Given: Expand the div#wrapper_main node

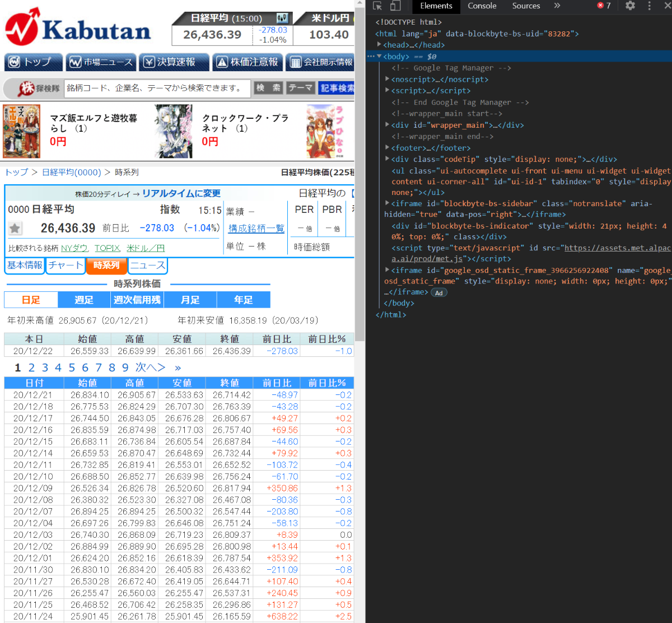Looking at the screenshot, I should tap(388, 124).
